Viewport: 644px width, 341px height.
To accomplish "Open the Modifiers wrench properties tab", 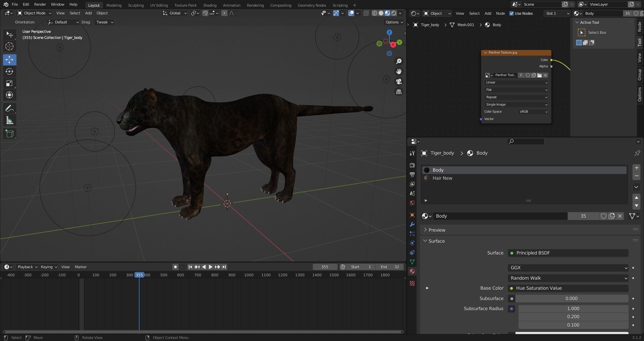I will (x=412, y=224).
